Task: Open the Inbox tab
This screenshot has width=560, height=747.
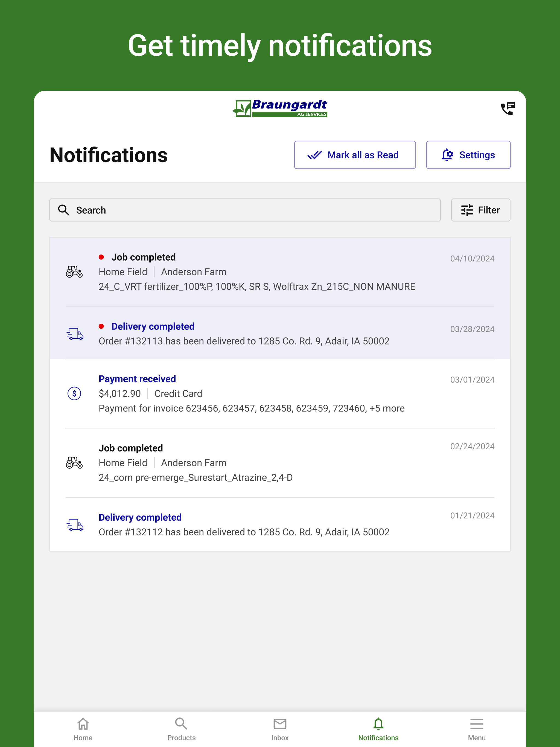Action: (280, 730)
